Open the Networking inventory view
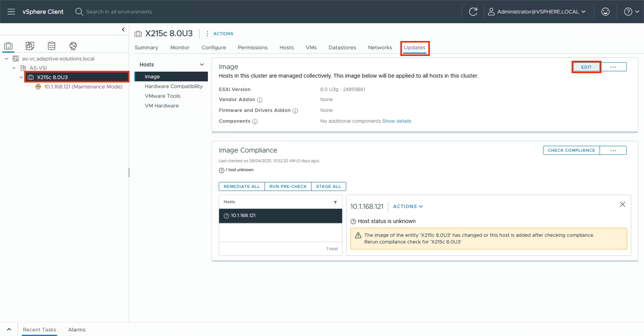The width and height of the screenshot is (644, 336). [73, 46]
